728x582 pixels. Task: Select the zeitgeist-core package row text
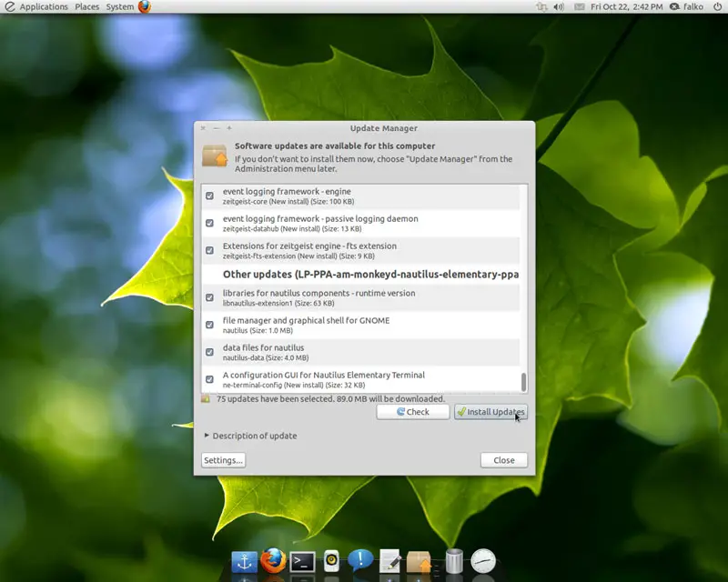tap(288, 201)
